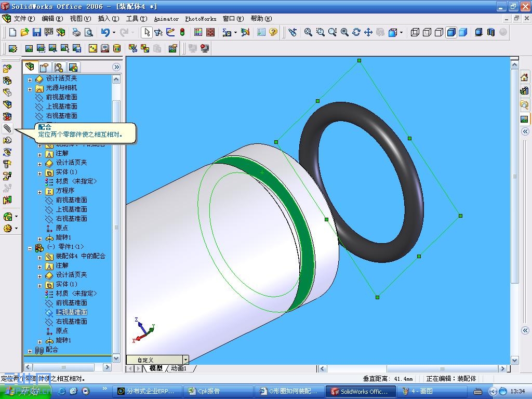Open the ConfigurationManager tab
This screenshot has height=399, width=532.
tap(59, 67)
